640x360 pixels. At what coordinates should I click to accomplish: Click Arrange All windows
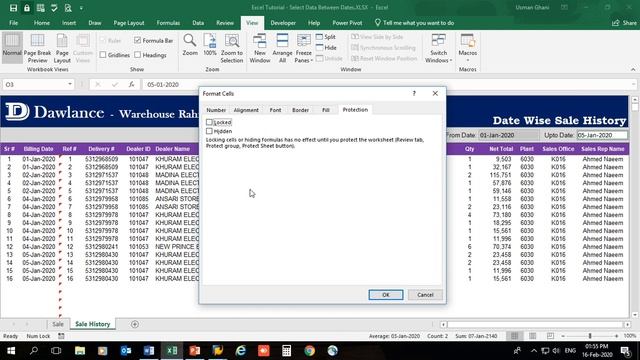282,48
